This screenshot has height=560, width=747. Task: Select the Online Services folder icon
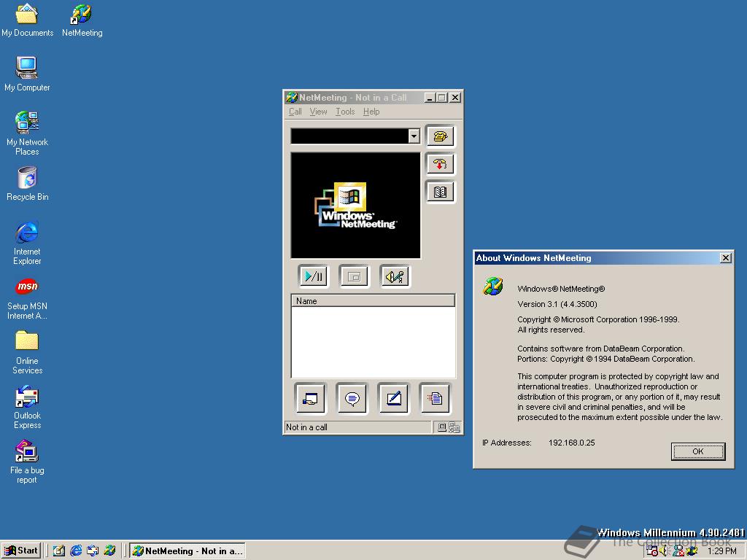point(27,353)
